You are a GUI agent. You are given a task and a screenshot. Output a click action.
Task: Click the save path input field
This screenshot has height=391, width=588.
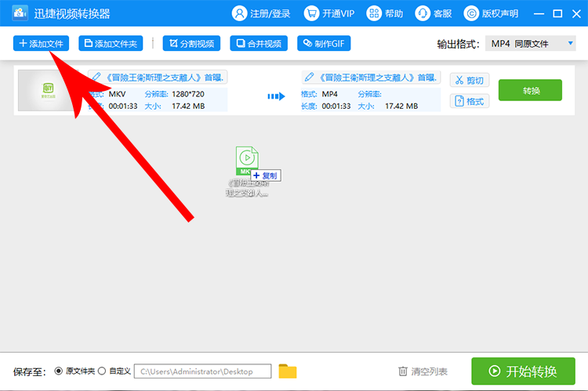click(202, 371)
